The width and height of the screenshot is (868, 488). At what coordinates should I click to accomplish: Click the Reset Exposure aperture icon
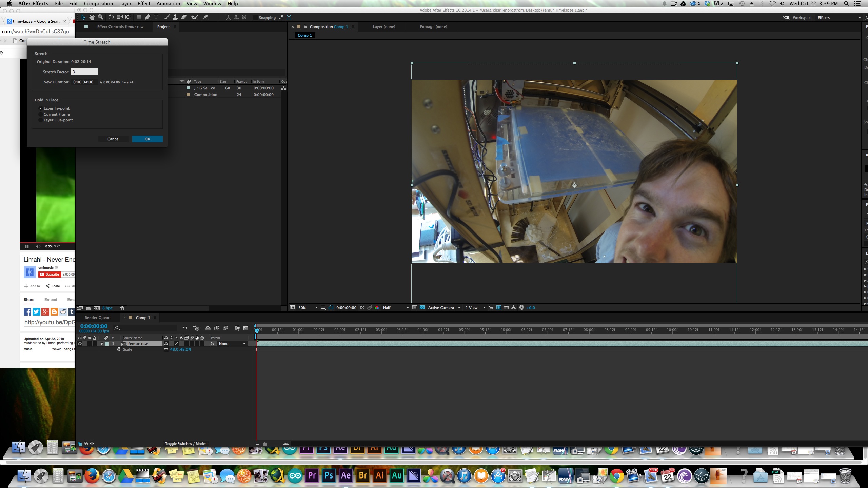pyautogui.click(x=522, y=308)
